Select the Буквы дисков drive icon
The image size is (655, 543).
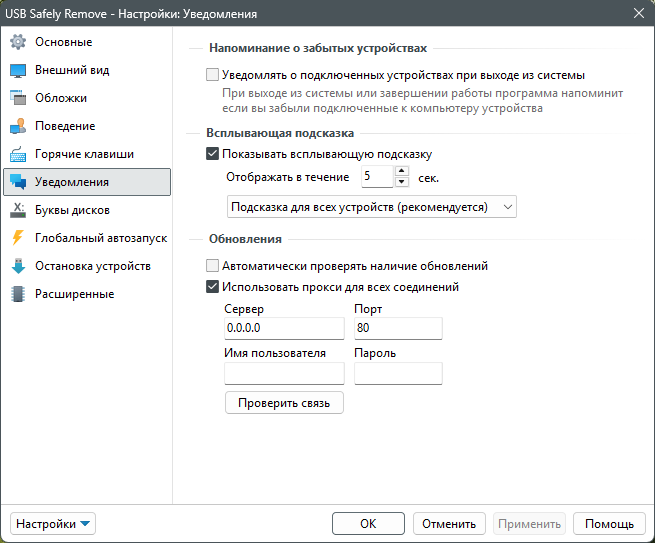[x=18, y=210]
